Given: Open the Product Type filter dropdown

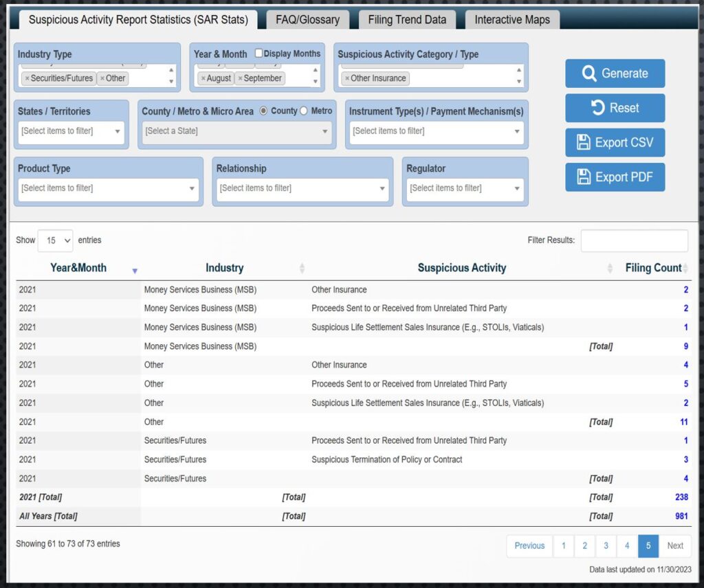Looking at the screenshot, I should click(x=108, y=188).
